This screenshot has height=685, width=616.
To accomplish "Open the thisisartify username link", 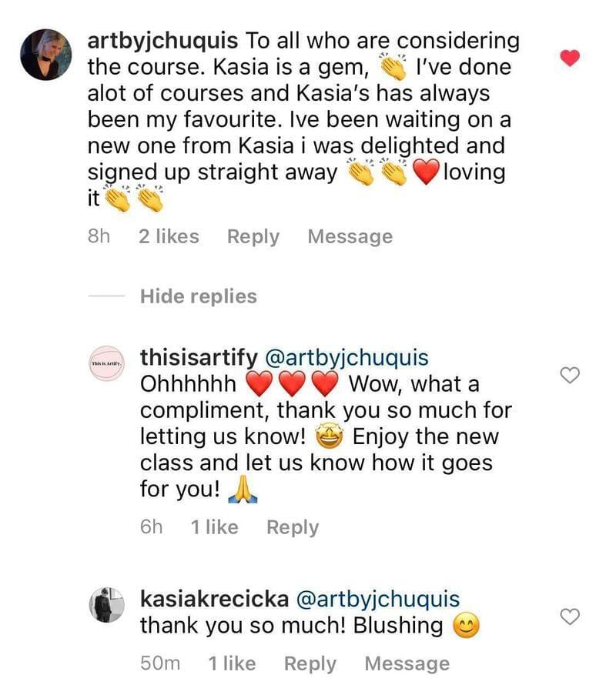I will (x=199, y=358).
